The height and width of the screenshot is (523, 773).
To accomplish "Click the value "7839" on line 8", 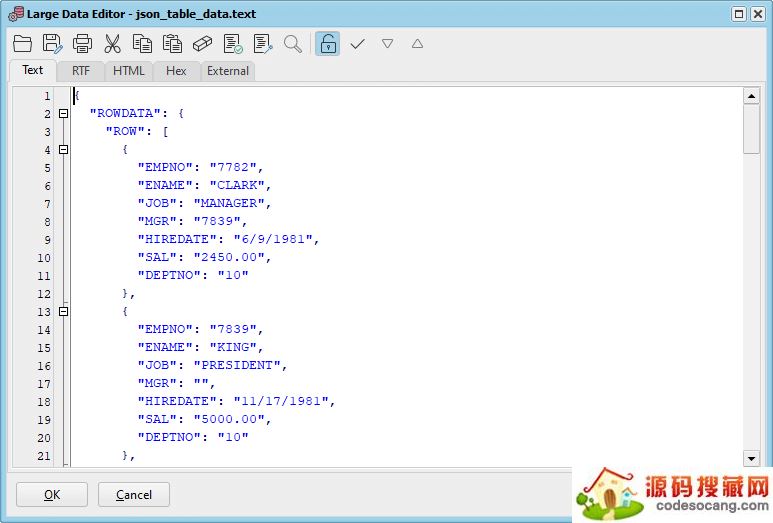I will (217, 221).
